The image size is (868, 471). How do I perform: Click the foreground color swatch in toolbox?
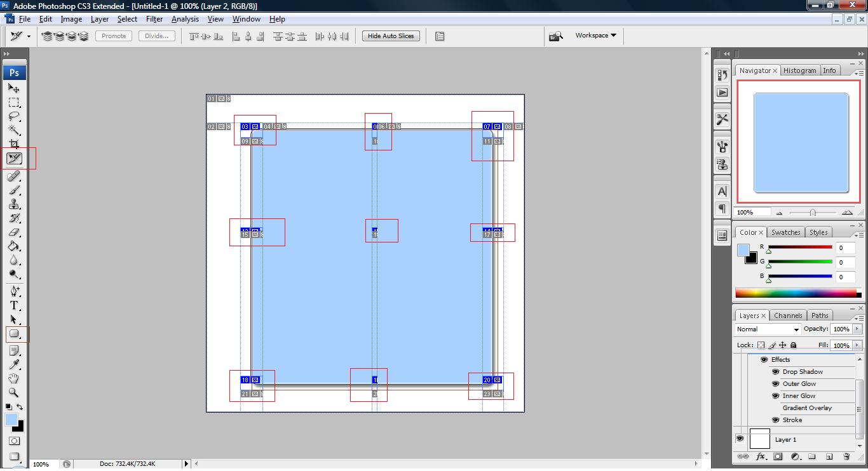[x=11, y=420]
